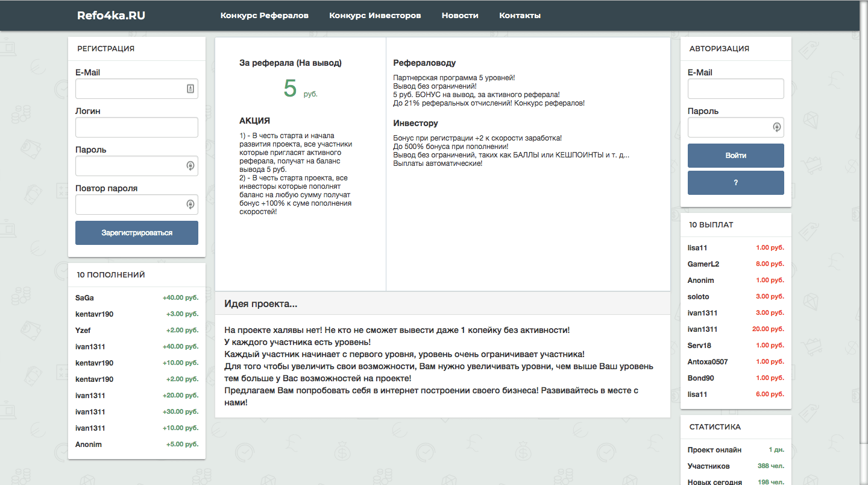
Task: Focus the Логин input field
Action: 136,127
